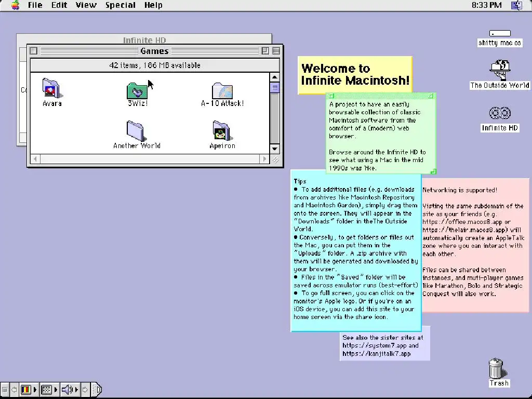
Task: Click the green note zoom box corner
Action: pyautogui.click(x=431, y=96)
